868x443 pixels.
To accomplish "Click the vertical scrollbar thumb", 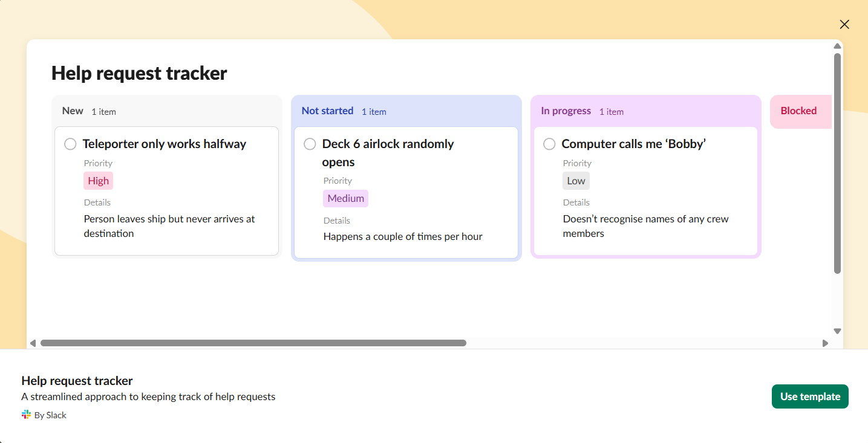I will pyautogui.click(x=837, y=163).
